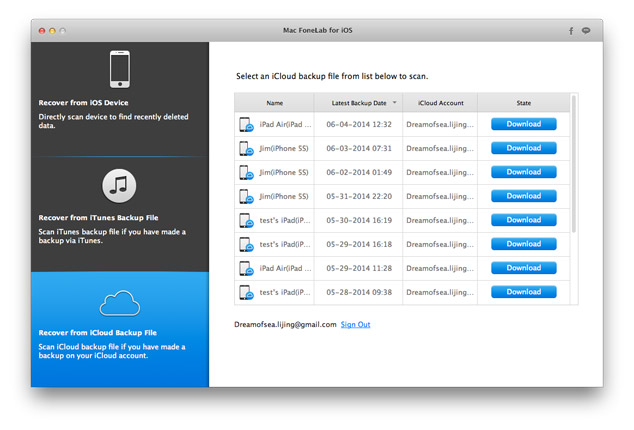Click device icon for 06-04-2014 12:32 backup
The image size is (634, 430).
pos(246,125)
